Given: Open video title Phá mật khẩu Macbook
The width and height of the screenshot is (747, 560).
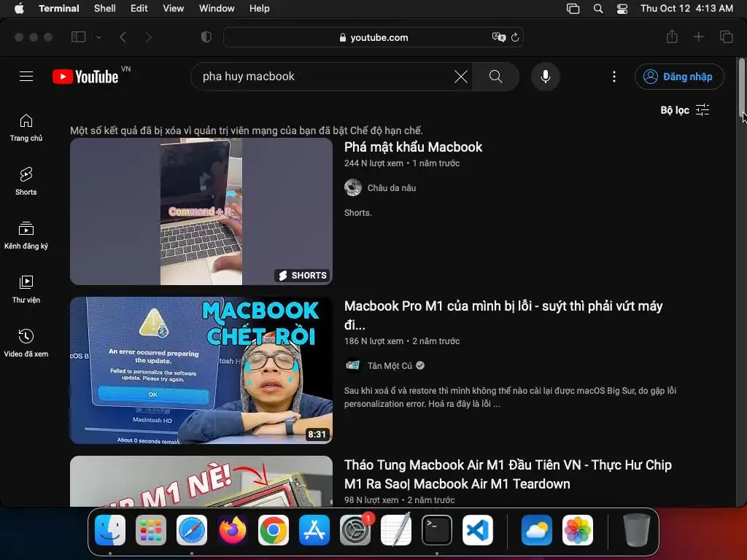Looking at the screenshot, I should (413, 147).
